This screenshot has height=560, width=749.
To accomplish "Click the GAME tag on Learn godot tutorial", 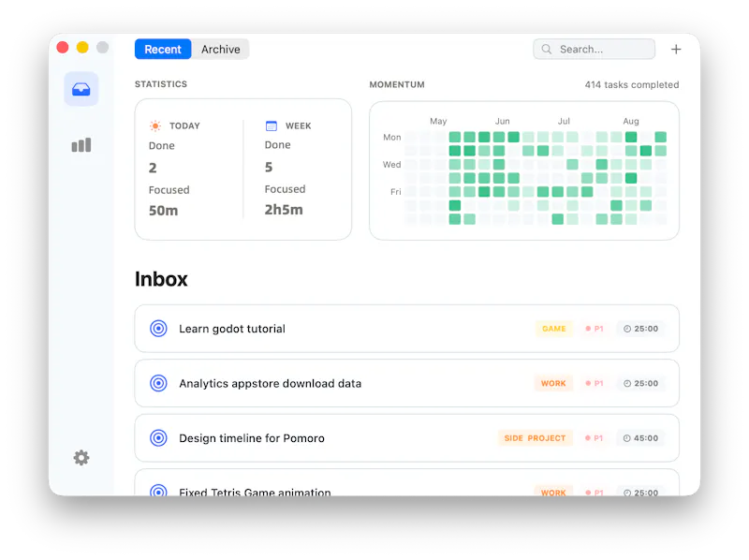I will [x=554, y=329].
